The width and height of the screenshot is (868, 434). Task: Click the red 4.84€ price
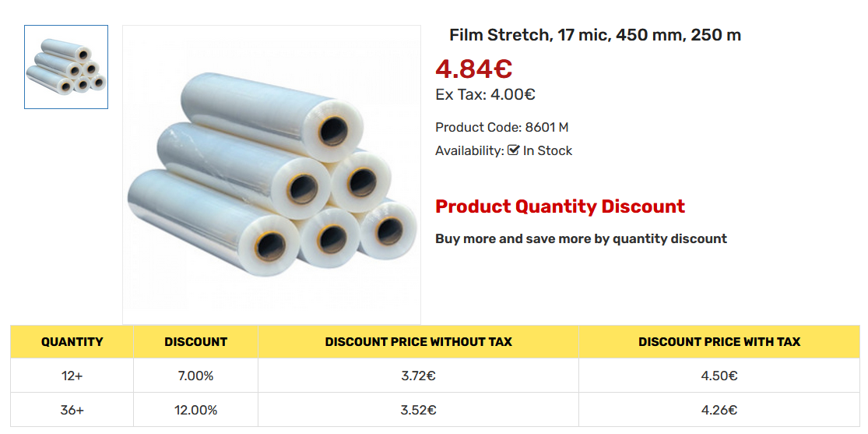[x=473, y=69]
